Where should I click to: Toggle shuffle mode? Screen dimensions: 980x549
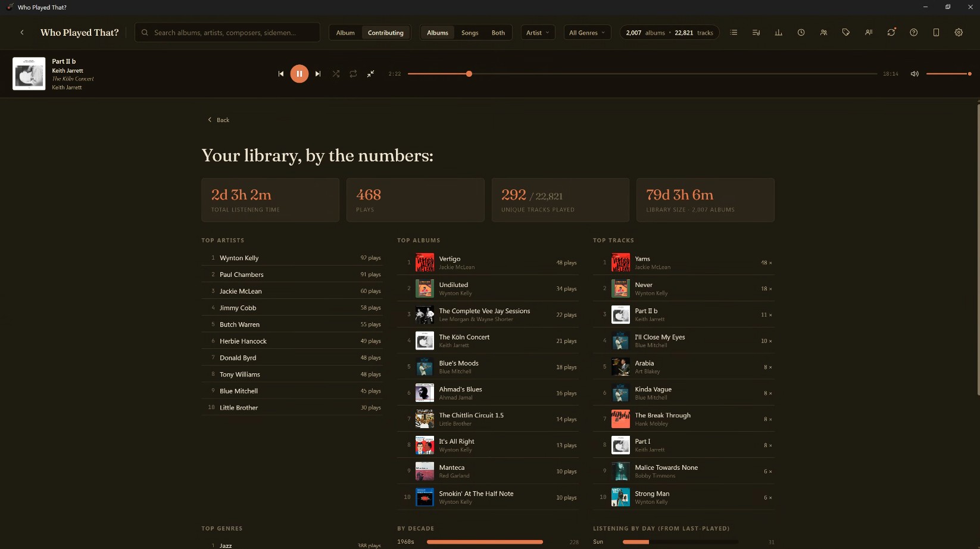(336, 74)
